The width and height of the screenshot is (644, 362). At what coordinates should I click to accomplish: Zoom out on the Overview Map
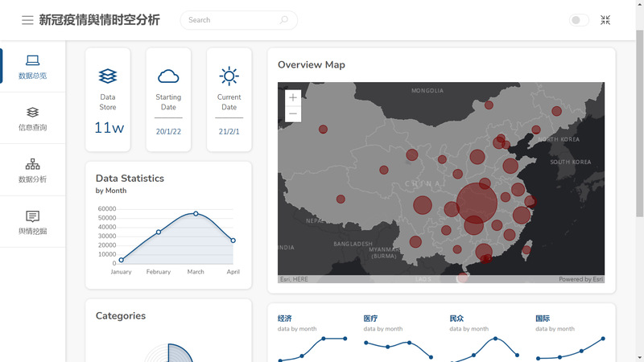click(293, 114)
